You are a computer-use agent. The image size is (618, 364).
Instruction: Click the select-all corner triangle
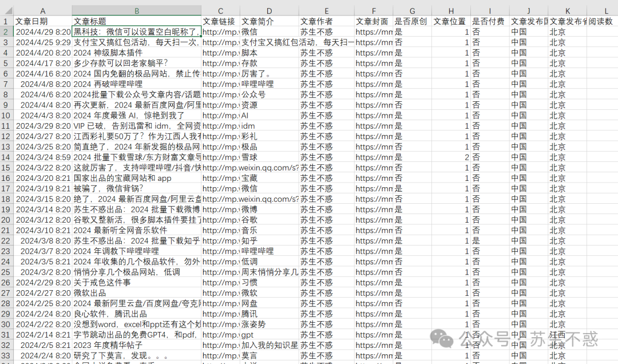coord(7,11)
